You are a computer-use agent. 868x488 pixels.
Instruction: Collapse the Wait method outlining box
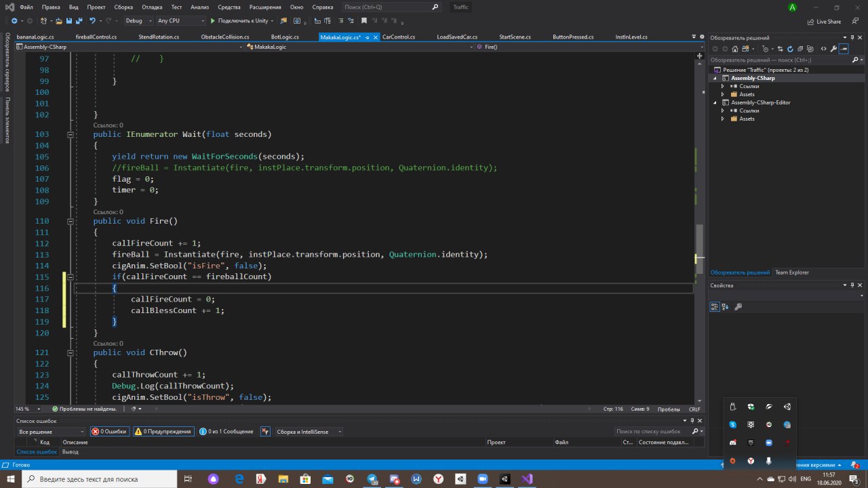(71, 134)
